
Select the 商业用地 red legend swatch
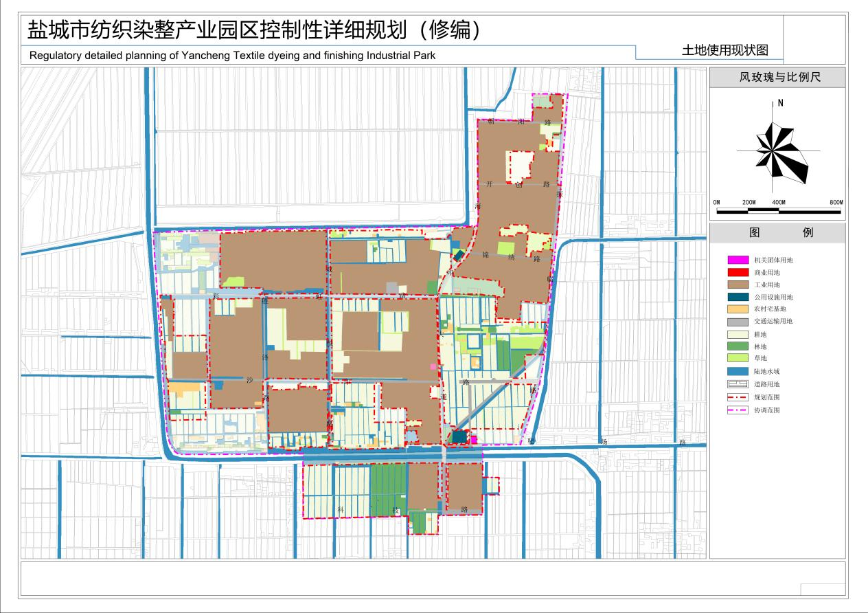point(737,272)
